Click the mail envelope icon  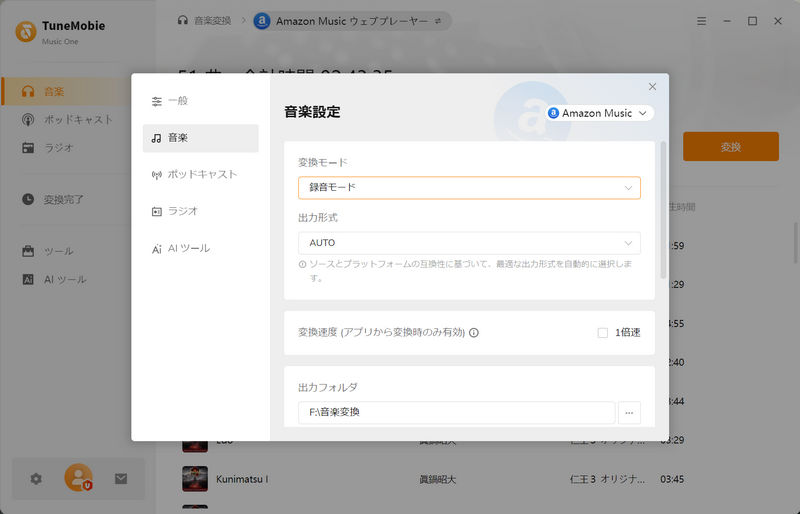click(121, 479)
